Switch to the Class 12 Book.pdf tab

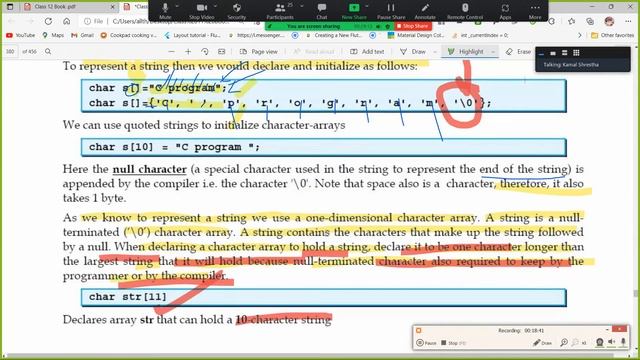click(67, 7)
